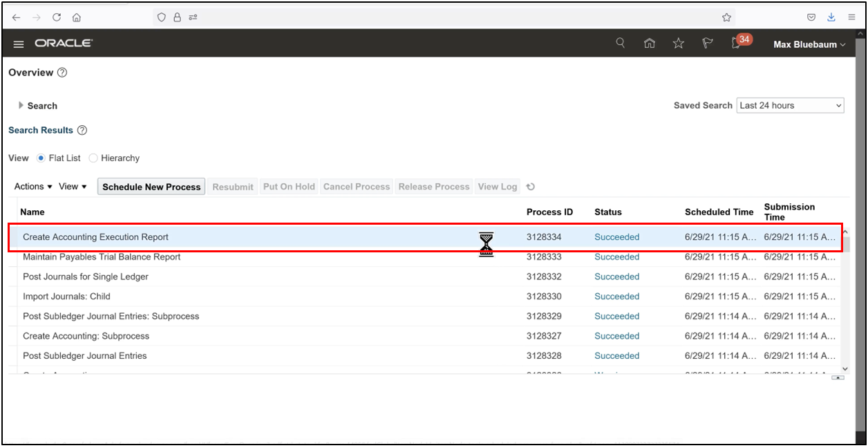Click the vertical scrollbar down arrow
Image resolution: width=868 pixels, height=448 pixels.
845,368
